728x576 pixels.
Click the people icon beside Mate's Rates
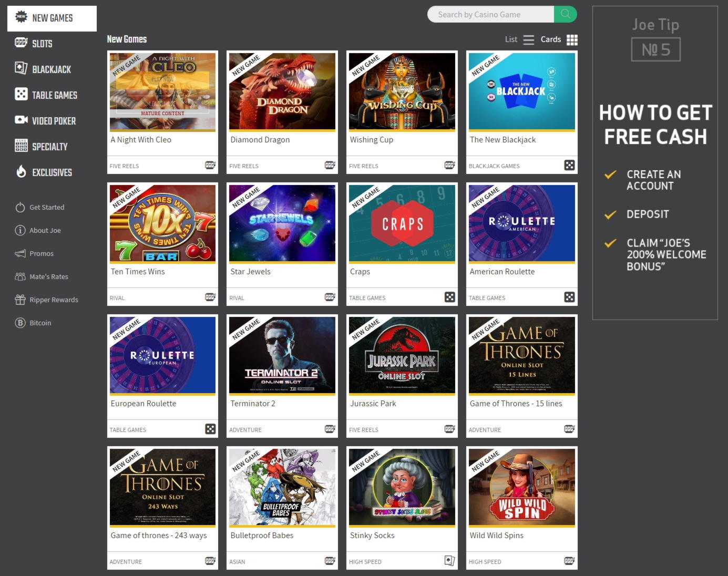[20, 276]
